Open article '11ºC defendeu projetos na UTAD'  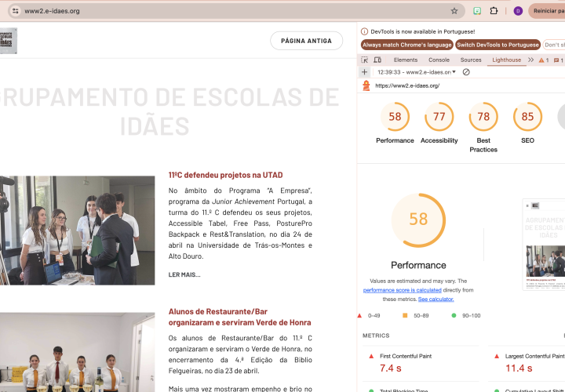pyautogui.click(x=225, y=175)
